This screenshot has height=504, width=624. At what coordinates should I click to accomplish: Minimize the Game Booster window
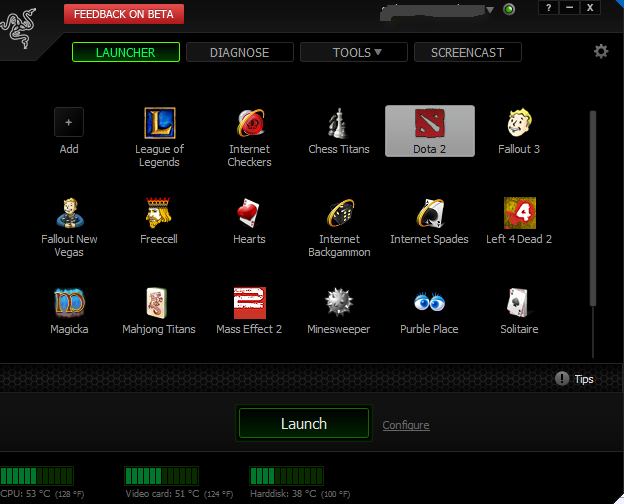click(569, 8)
